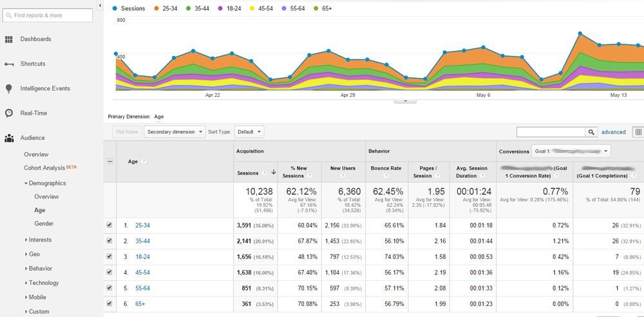Click the Age primary dimension label
Screen dimensions: 644x317
tap(159, 117)
